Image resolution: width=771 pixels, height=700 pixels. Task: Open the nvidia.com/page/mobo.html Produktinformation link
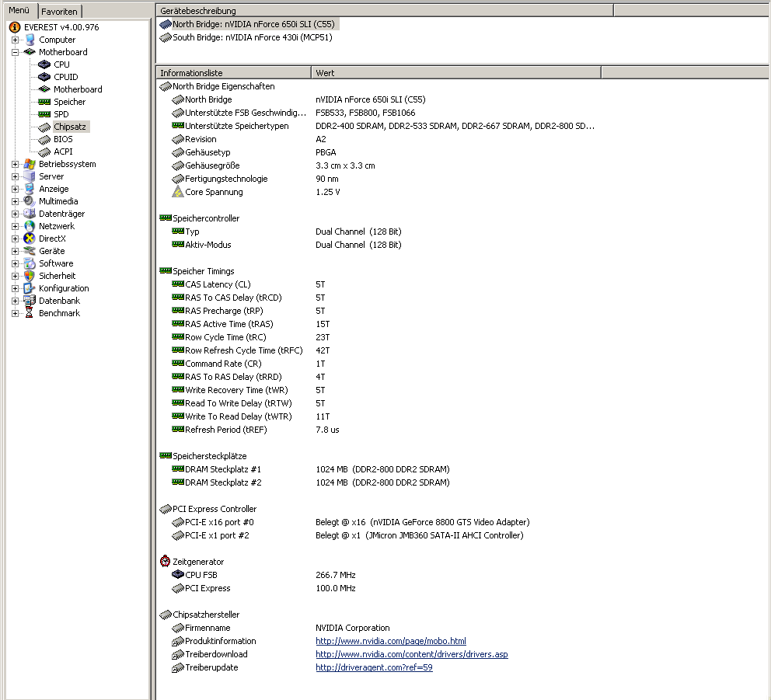click(391, 641)
